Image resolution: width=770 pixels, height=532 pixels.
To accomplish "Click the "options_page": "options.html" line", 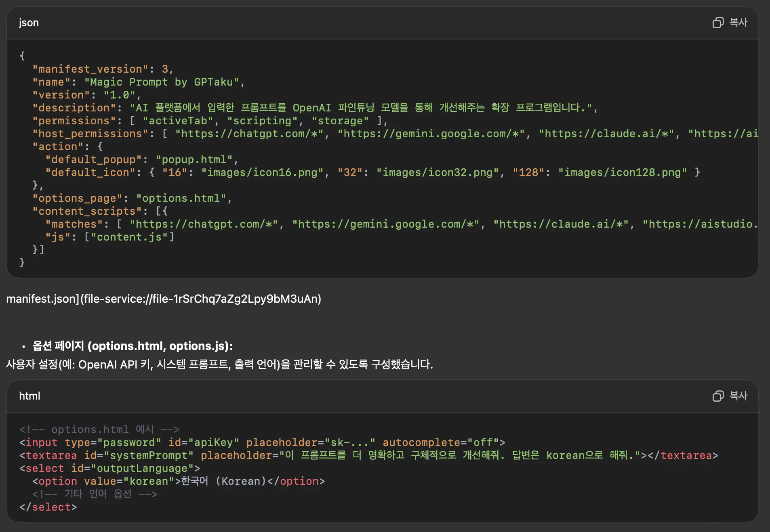I will 132,199.
